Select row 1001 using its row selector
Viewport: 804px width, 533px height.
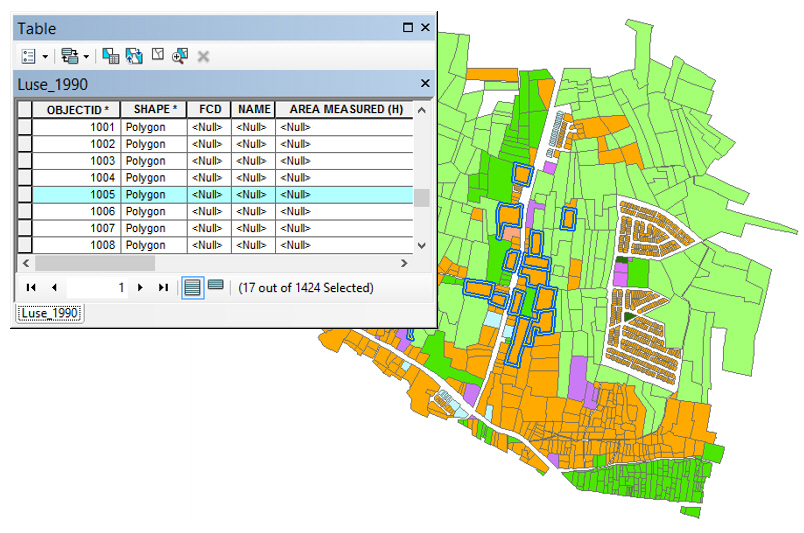25,127
